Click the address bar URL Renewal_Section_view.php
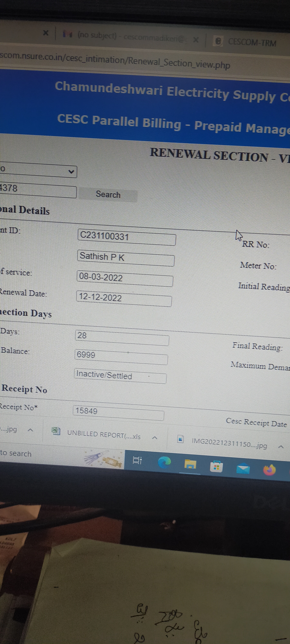Image resolution: width=290 pixels, height=644 pixels. (115, 61)
